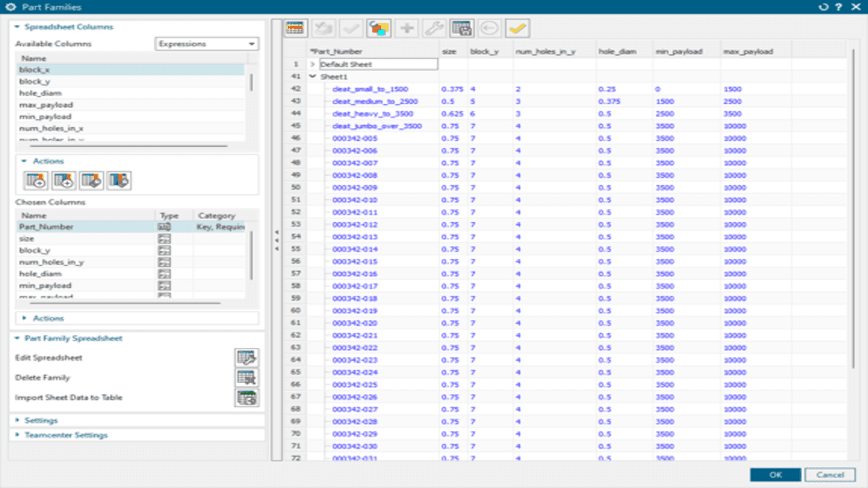Click the Delete Family icon button
Image resolution: width=868 pixels, height=488 pixels.
pyautogui.click(x=247, y=377)
